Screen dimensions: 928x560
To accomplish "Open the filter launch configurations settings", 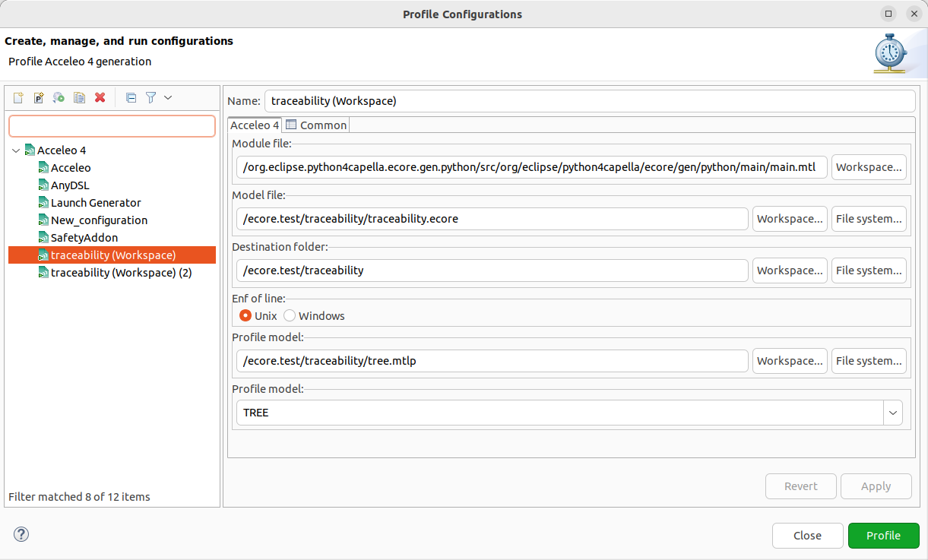I will pyautogui.click(x=150, y=97).
